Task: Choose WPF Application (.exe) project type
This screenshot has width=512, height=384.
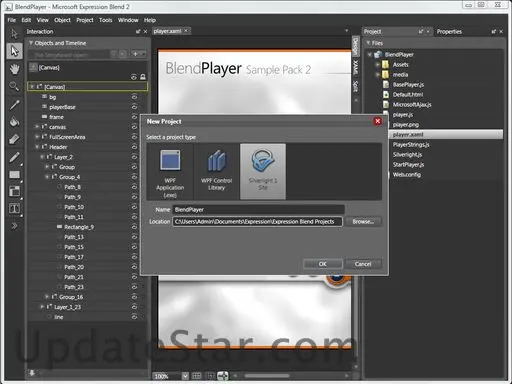Action: [170, 172]
